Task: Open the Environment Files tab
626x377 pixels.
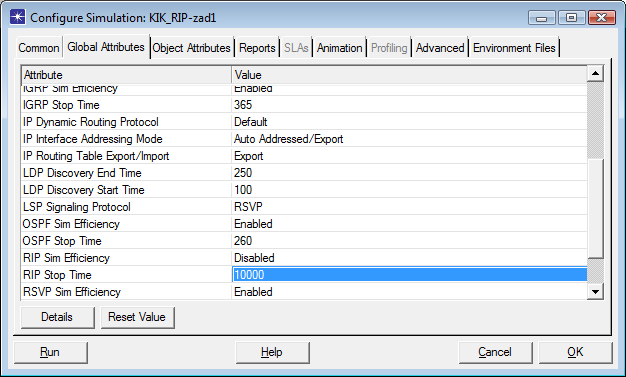Action: (x=514, y=48)
